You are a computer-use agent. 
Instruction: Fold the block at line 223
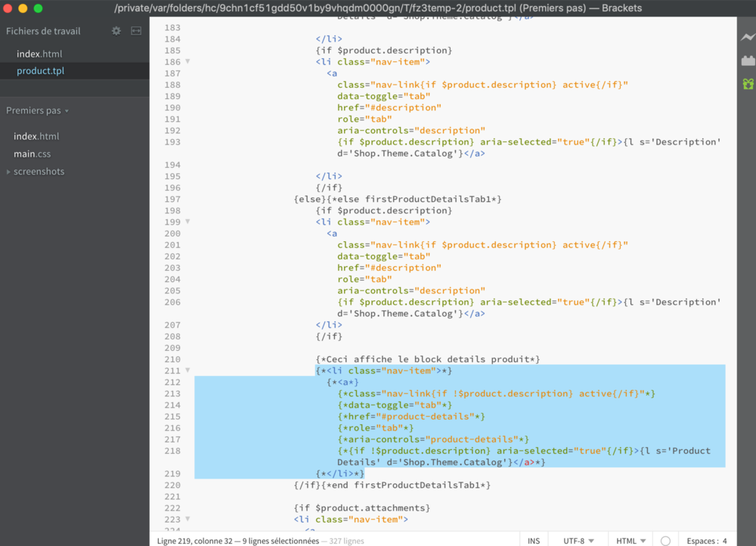(187, 520)
